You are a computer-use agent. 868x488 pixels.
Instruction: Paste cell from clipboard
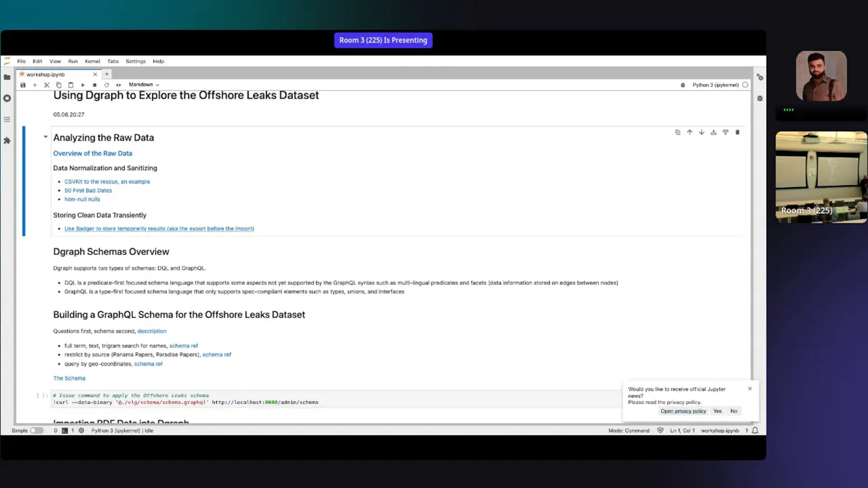pyautogui.click(x=71, y=85)
